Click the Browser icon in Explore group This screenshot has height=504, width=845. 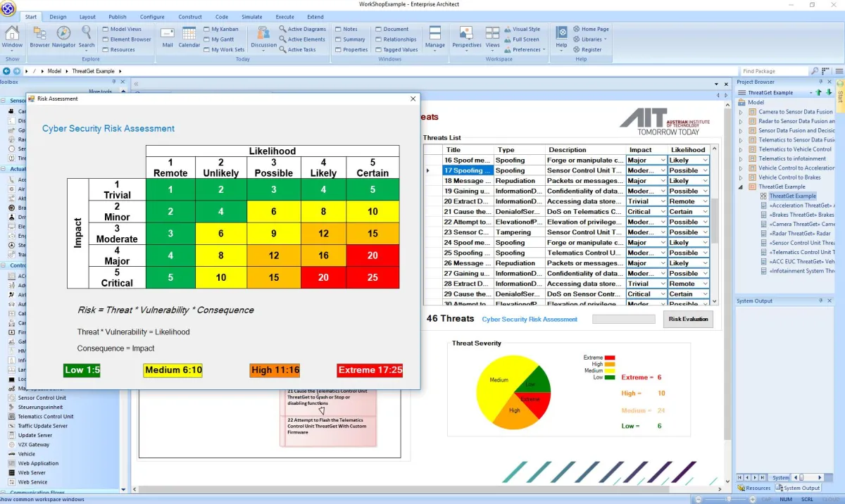[x=39, y=34]
